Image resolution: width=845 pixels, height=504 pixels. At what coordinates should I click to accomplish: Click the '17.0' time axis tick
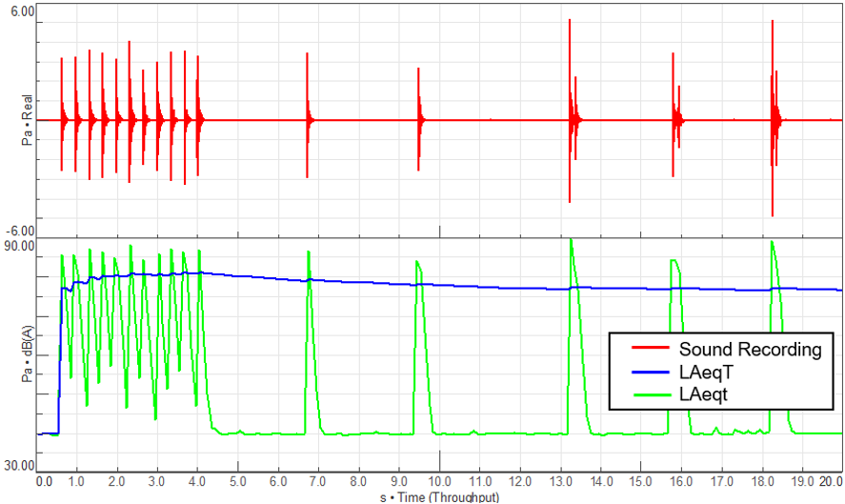[721, 481]
